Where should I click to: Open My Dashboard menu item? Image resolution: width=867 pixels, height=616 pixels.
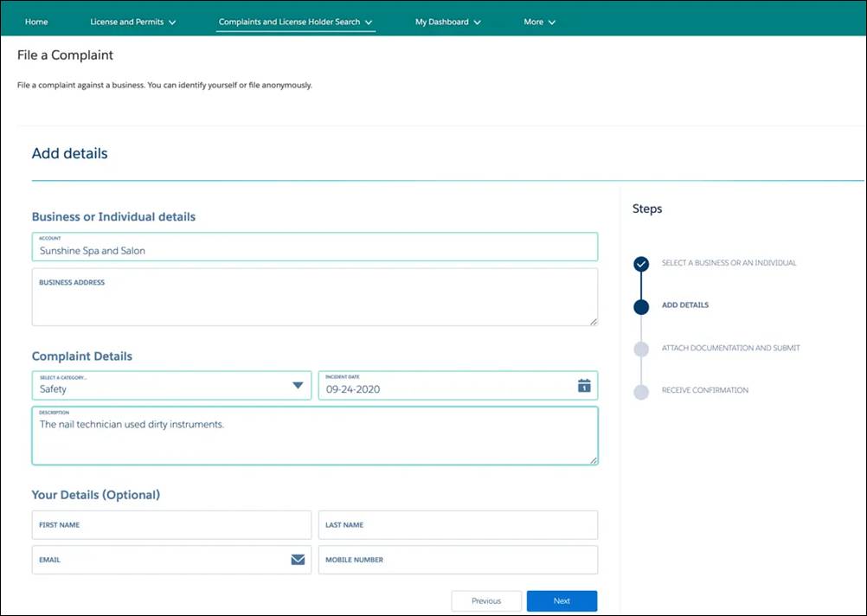tap(442, 22)
